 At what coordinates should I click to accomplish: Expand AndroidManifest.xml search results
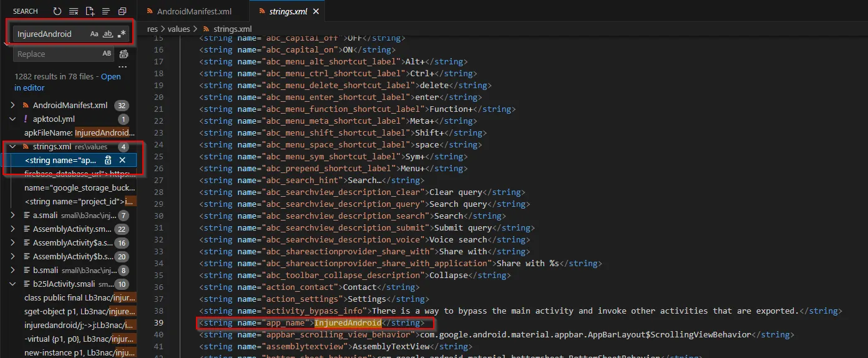click(13, 105)
